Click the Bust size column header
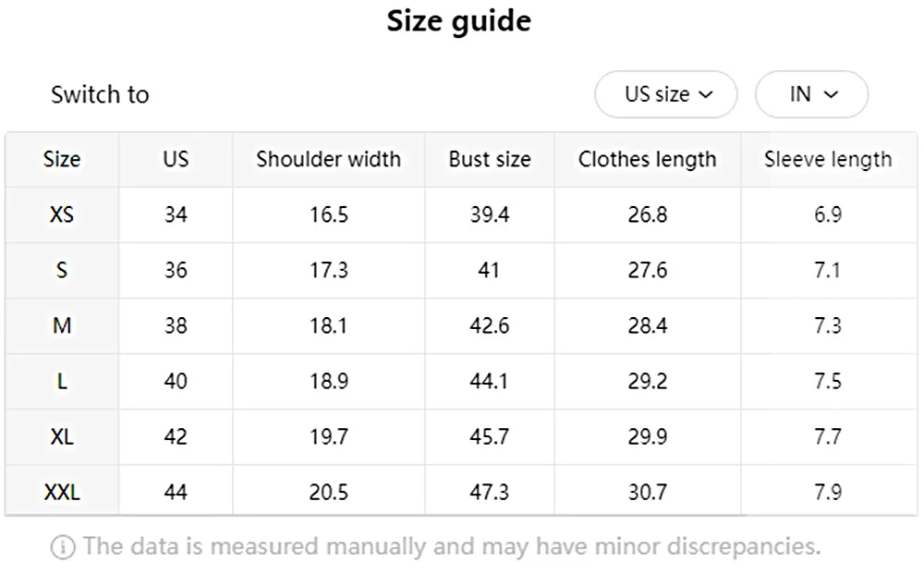 pyautogui.click(x=490, y=159)
